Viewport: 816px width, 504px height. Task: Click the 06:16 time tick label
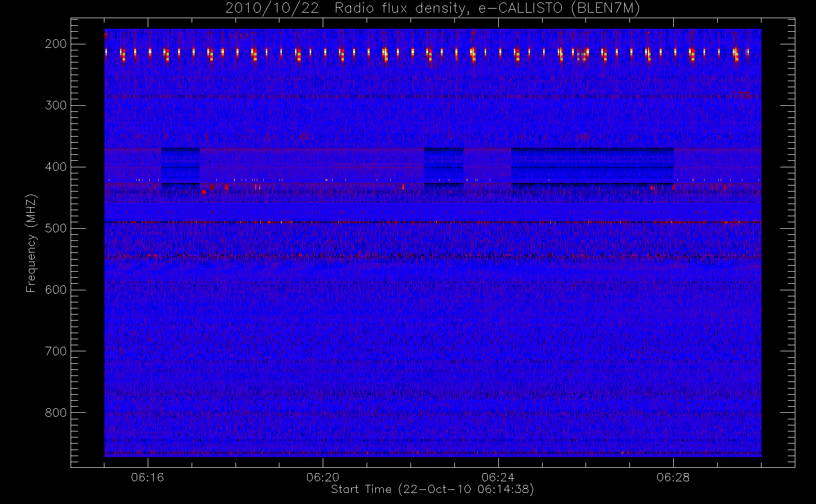tap(148, 477)
